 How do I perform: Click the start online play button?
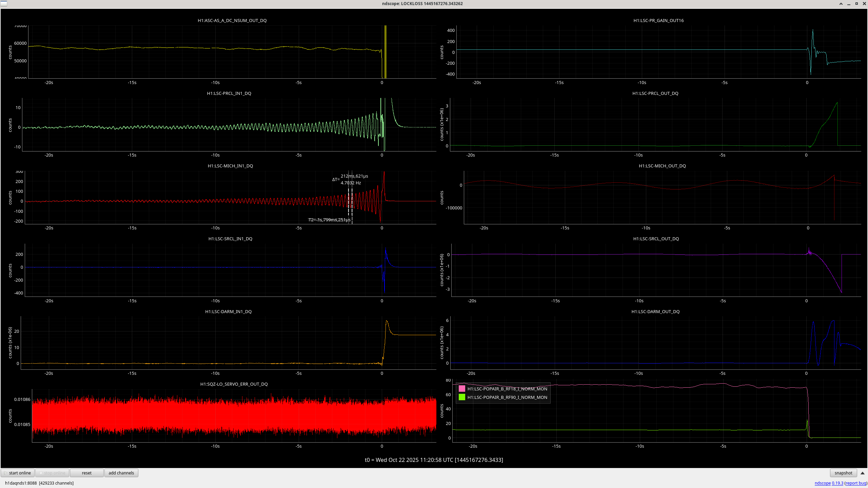(x=18, y=473)
